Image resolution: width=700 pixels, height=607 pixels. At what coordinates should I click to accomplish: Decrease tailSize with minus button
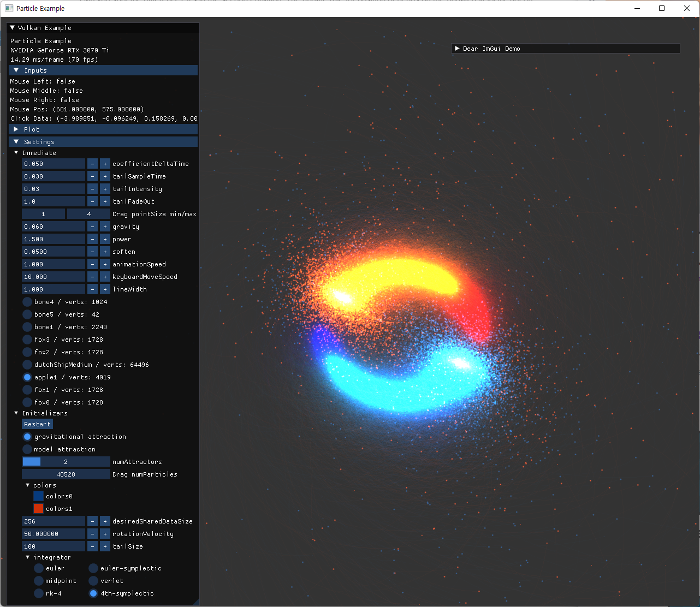pyautogui.click(x=92, y=546)
